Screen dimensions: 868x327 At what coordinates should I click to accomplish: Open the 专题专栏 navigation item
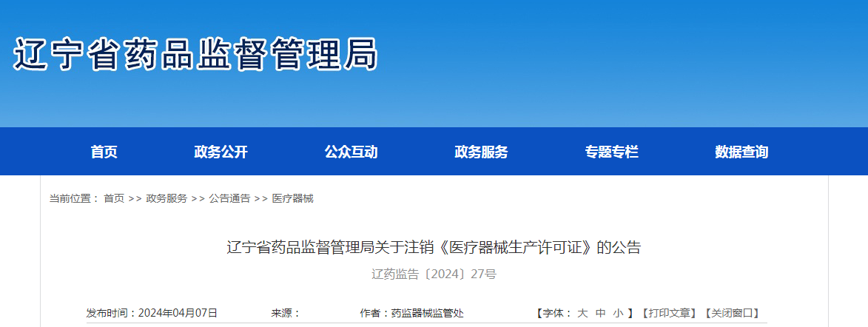(612, 152)
